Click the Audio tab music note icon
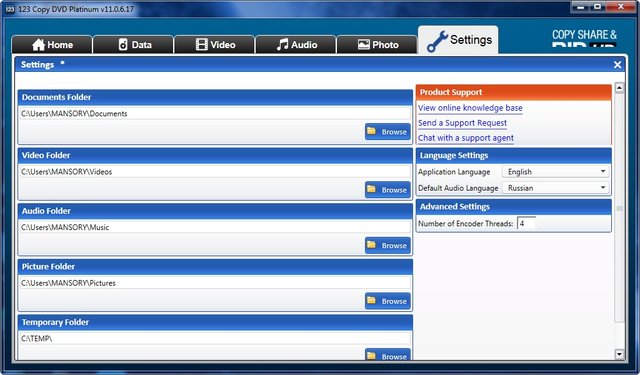Image resolution: width=640 pixels, height=375 pixels. tap(282, 44)
